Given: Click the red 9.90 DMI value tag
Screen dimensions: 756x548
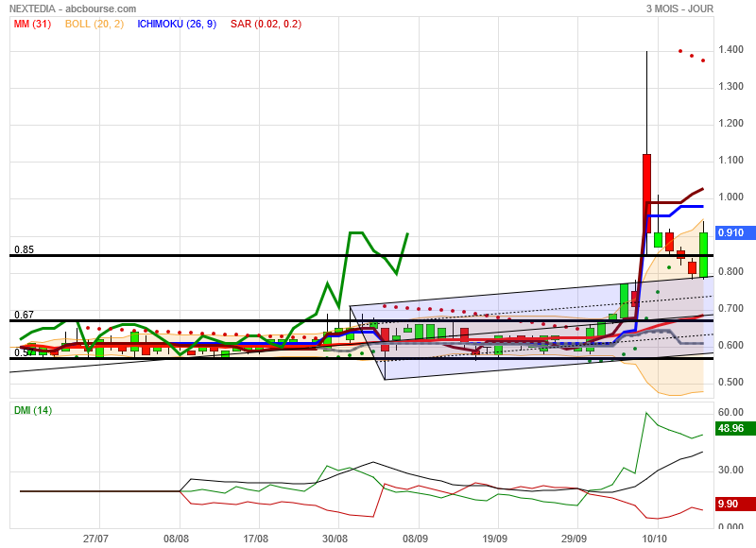Looking at the screenshot, I should click(x=735, y=505).
